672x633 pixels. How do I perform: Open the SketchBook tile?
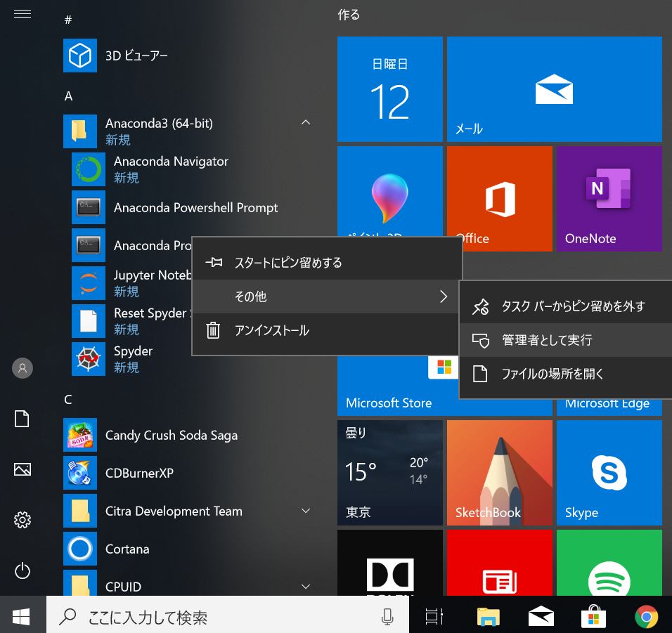(499, 473)
